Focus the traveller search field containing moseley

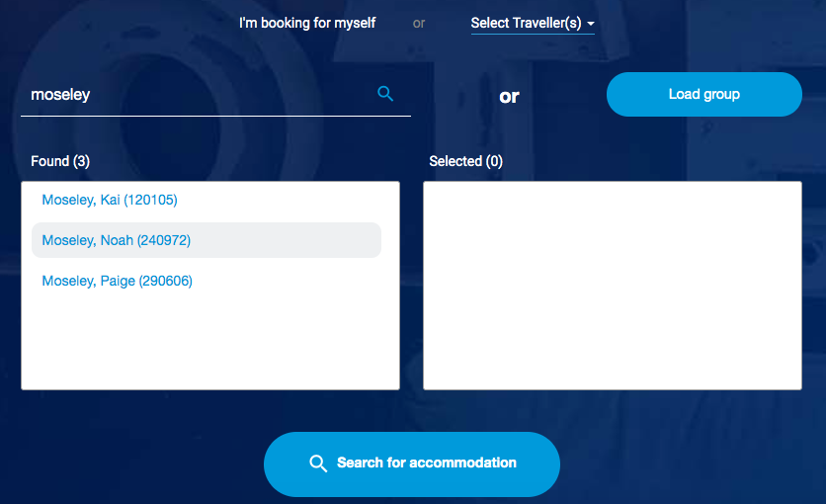pos(201,95)
